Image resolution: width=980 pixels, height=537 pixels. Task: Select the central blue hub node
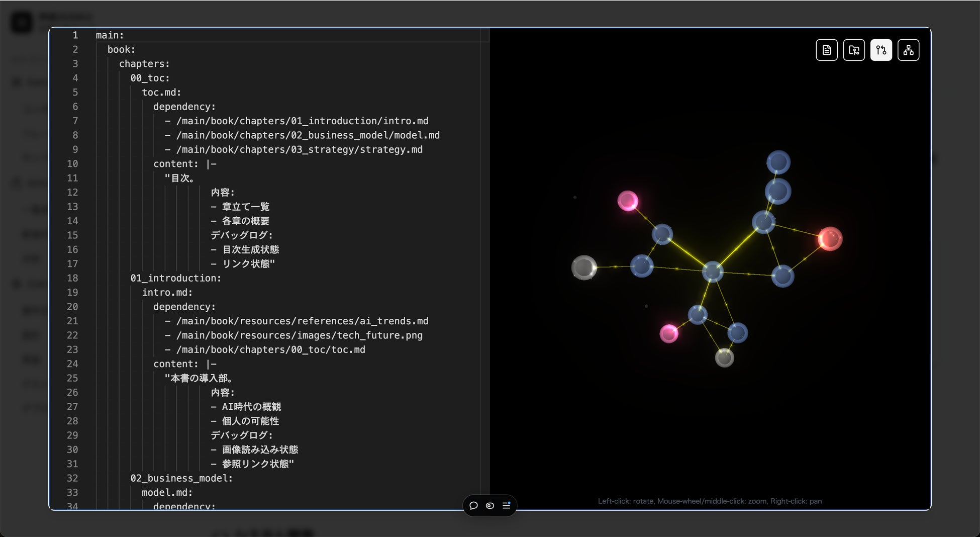point(713,272)
